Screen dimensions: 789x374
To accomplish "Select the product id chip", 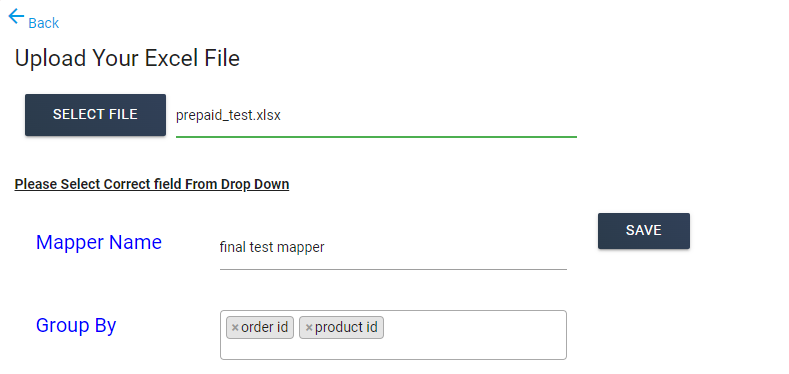I will (x=341, y=328).
